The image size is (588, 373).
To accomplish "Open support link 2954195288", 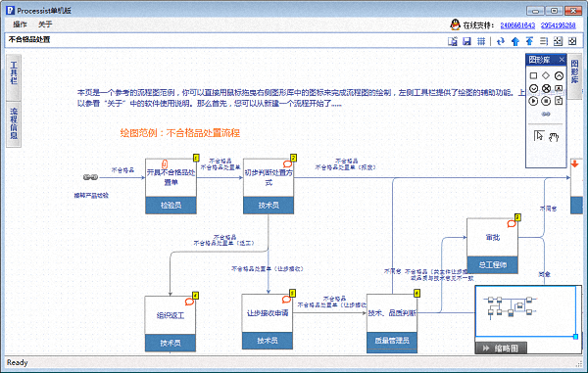I will [x=558, y=25].
